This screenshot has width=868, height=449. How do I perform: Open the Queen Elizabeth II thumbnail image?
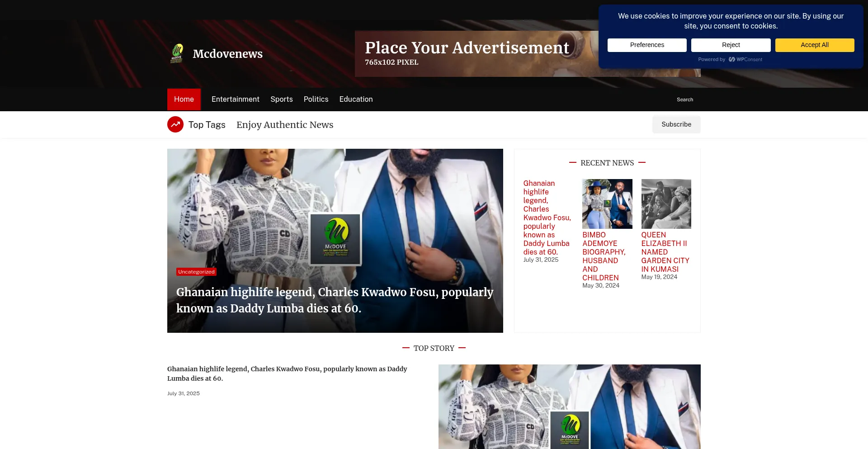(666, 203)
